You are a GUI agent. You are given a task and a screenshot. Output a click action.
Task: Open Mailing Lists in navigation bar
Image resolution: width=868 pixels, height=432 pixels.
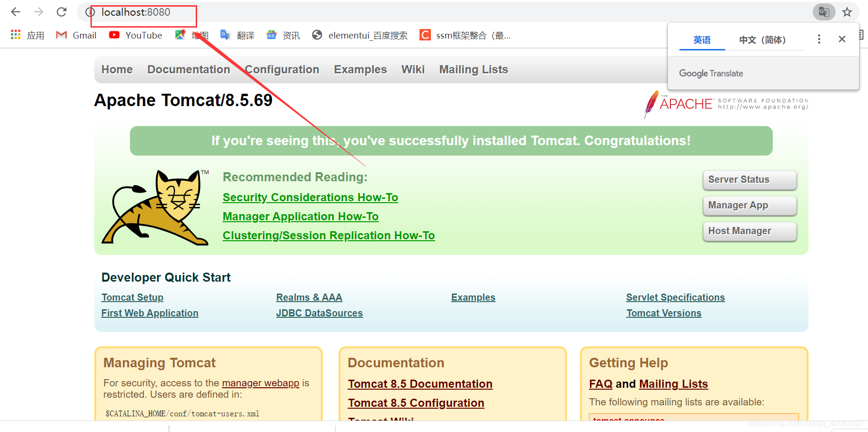[474, 69]
